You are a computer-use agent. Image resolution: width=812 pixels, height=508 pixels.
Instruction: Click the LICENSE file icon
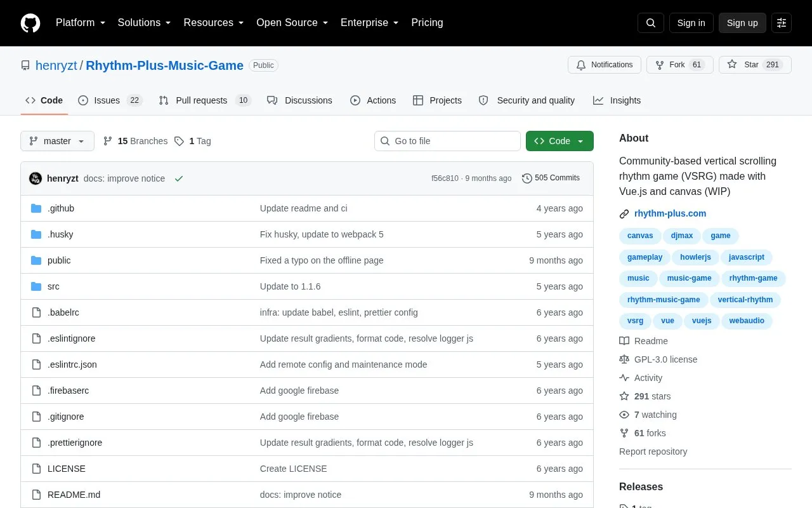click(x=36, y=469)
